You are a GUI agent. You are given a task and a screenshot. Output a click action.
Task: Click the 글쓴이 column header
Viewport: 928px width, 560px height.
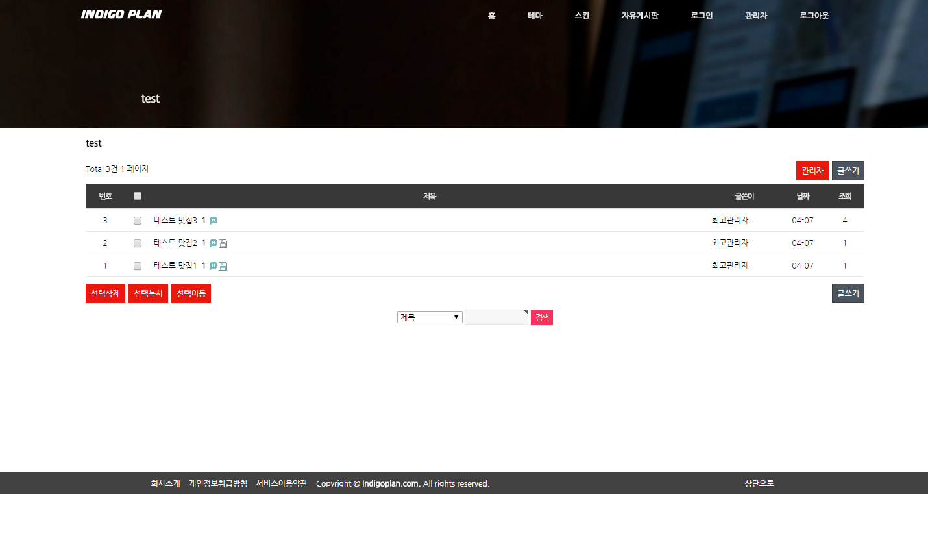[744, 196]
